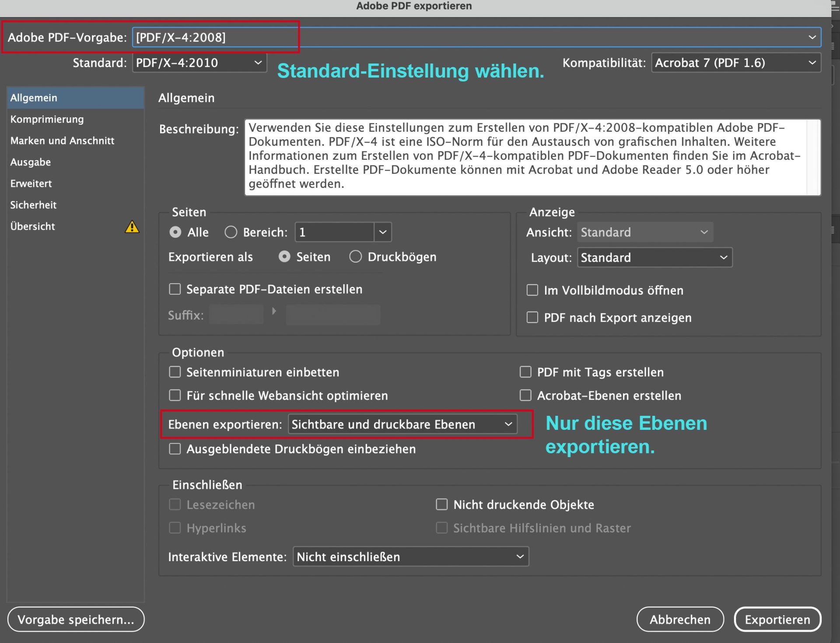Enable Für schnelle Webansicht optimieren
Viewport: 840px width, 643px height.
(175, 395)
